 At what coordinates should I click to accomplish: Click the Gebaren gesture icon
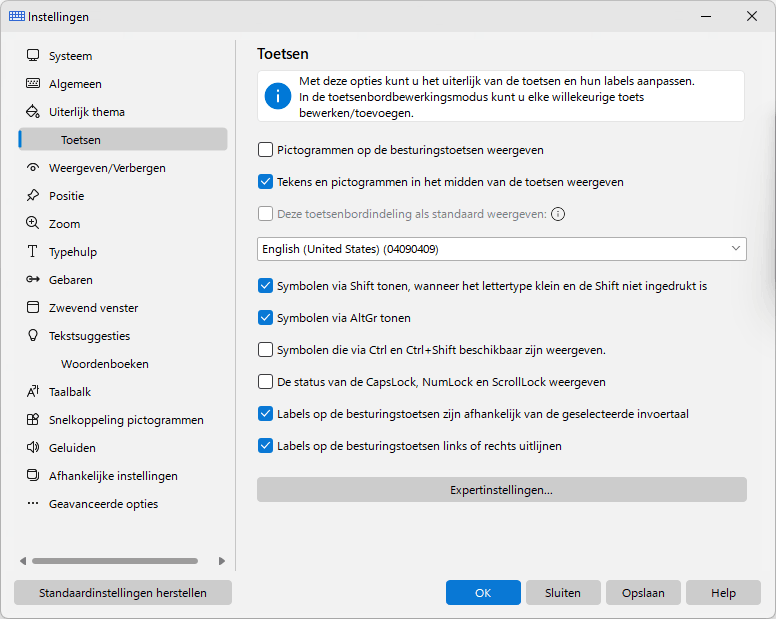click(33, 279)
